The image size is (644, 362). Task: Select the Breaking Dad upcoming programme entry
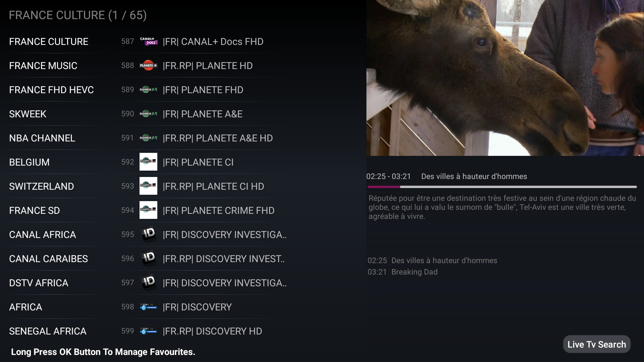402,272
